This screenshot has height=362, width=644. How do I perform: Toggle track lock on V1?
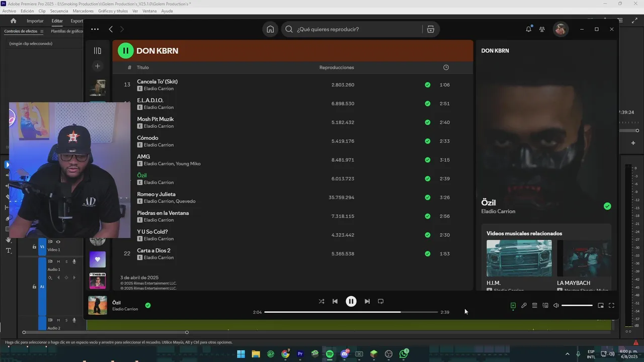click(x=34, y=247)
